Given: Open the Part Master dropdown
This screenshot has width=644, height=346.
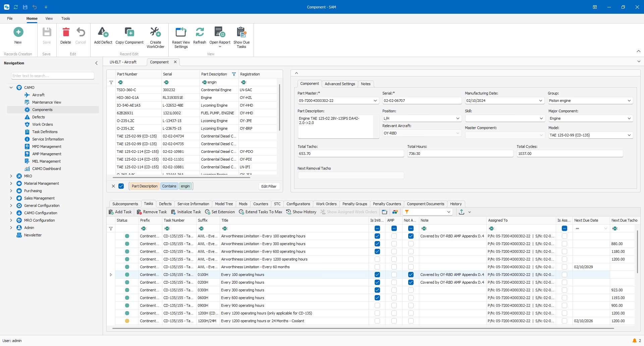Looking at the screenshot, I should click(x=375, y=101).
